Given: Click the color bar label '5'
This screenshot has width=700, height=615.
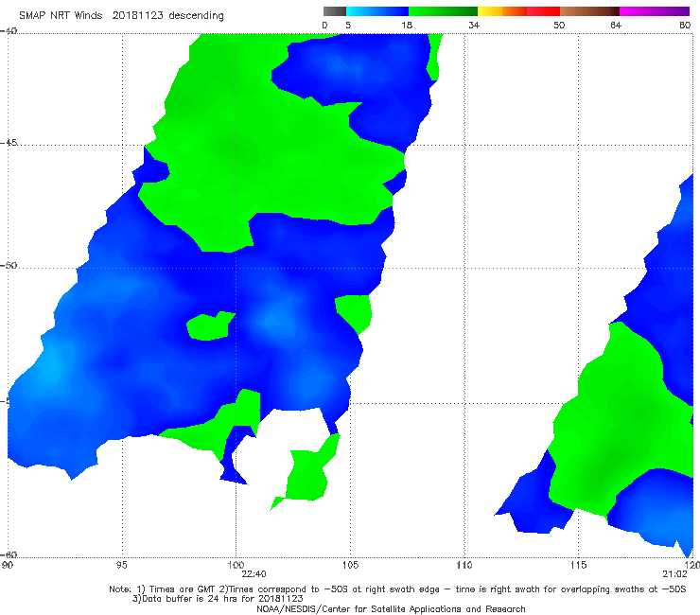Looking at the screenshot, I should pyautogui.click(x=348, y=25).
